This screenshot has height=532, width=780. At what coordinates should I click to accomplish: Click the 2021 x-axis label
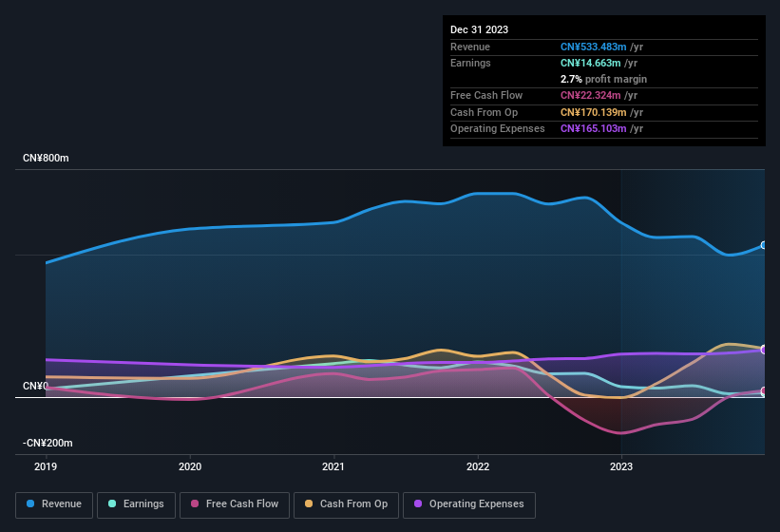pyautogui.click(x=333, y=466)
